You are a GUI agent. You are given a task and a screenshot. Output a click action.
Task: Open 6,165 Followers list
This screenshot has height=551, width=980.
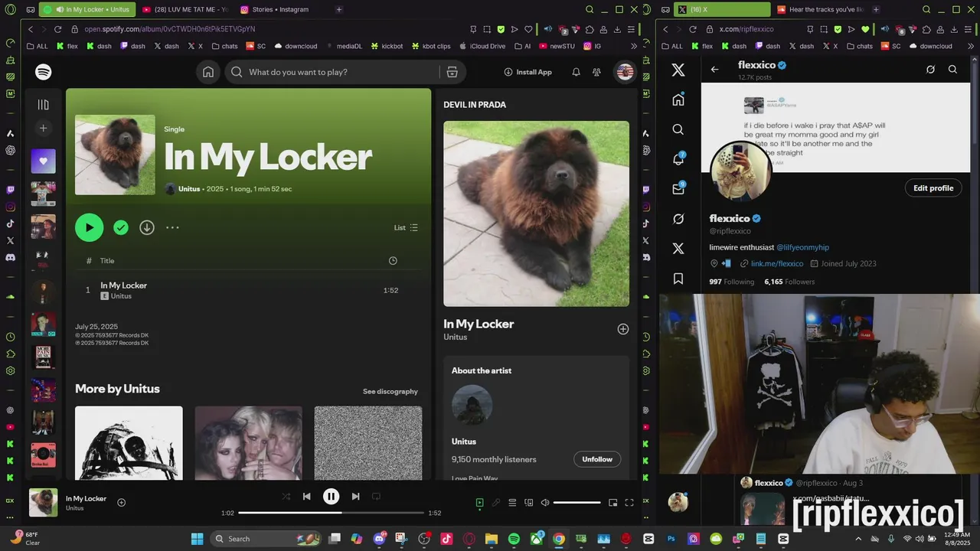coord(789,282)
